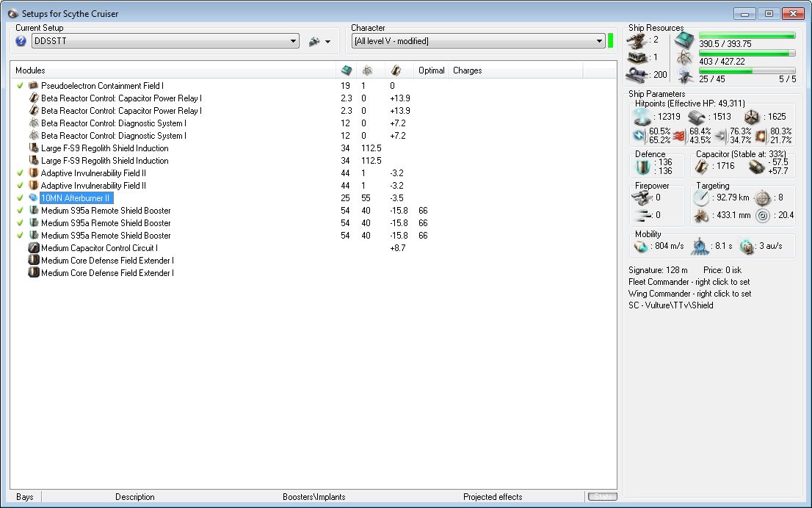The image size is (812, 508).
Task: Click the scan resolution icon showing 433.1 mm
Action: coord(701,215)
